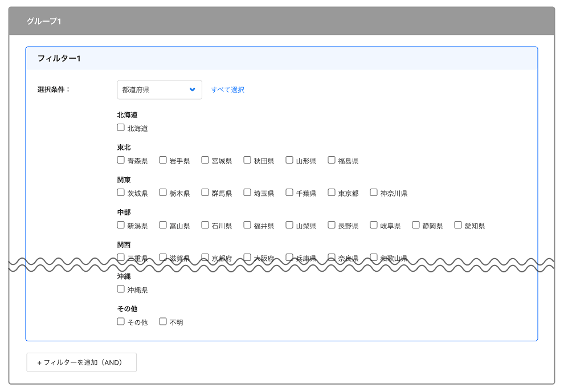The height and width of the screenshot is (392, 564).
Task: Select 埼玉県 in the 関東 group
Action: pos(247,193)
